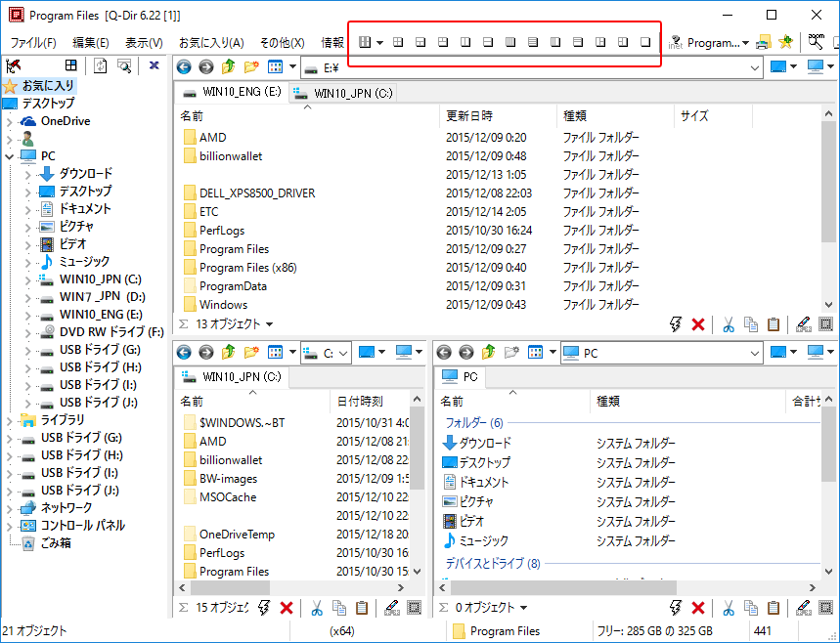This screenshot has height=643, width=840.
Task: Go forward in the E:¥ pane
Action: (x=205, y=66)
